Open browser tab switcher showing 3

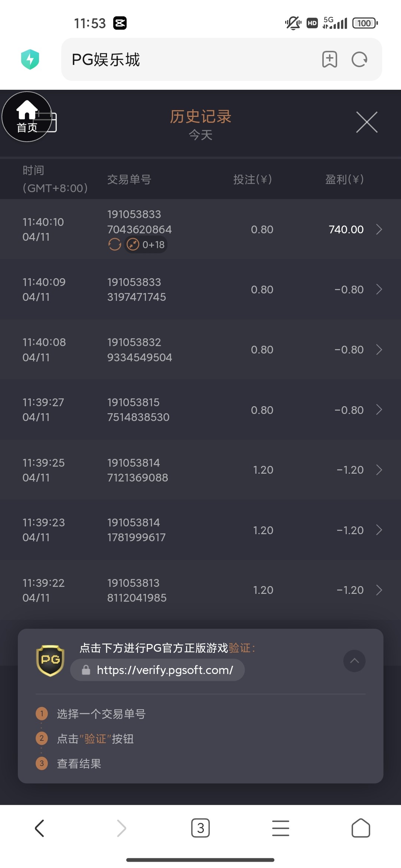200,828
